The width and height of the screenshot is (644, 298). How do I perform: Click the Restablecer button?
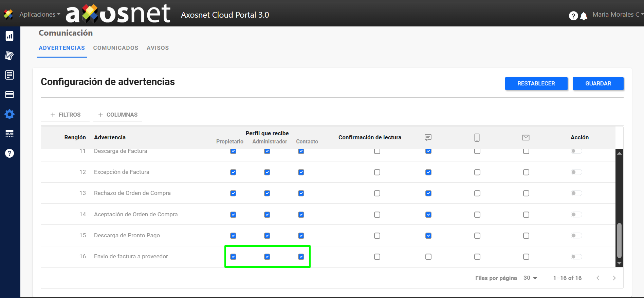coord(536,83)
